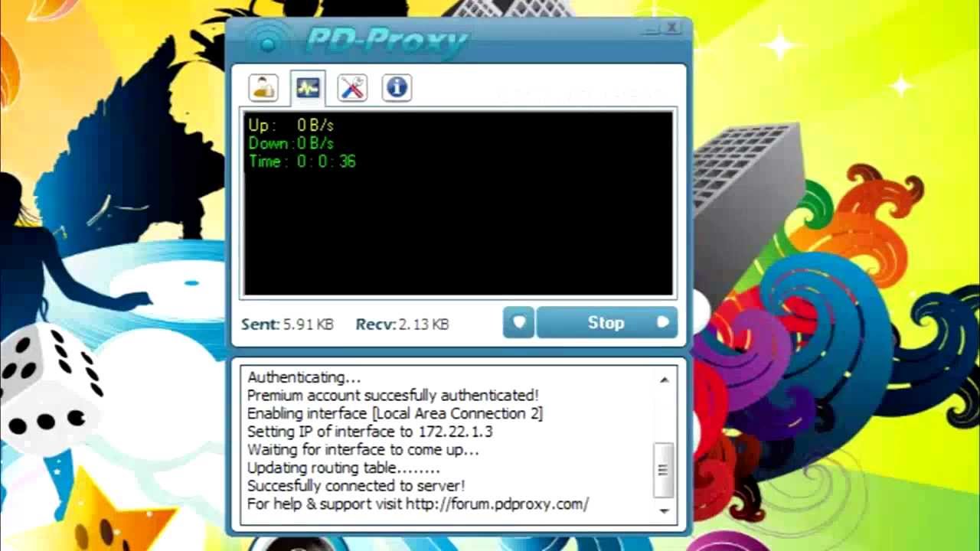Click 'Enabling interface [Local Area Connection 2]' line
This screenshot has height=551, width=980.
coord(395,413)
